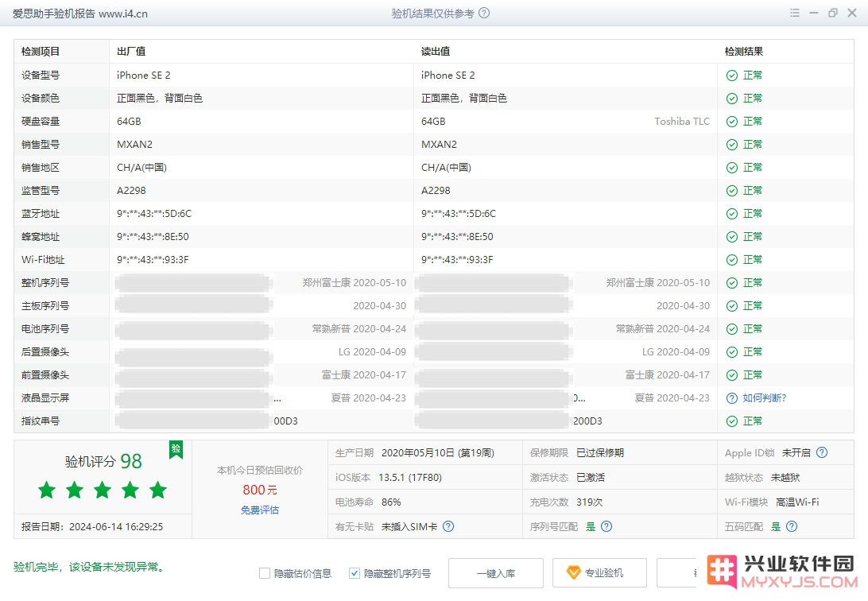The image size is (868, 601).
Task: Open the list menu icon in title bar
Action: 795,13
